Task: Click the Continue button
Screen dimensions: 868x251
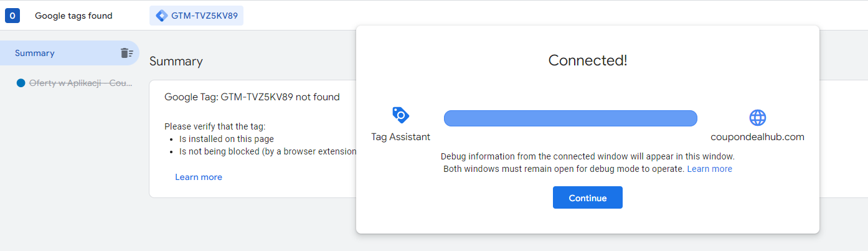Action: pos(588,197)
